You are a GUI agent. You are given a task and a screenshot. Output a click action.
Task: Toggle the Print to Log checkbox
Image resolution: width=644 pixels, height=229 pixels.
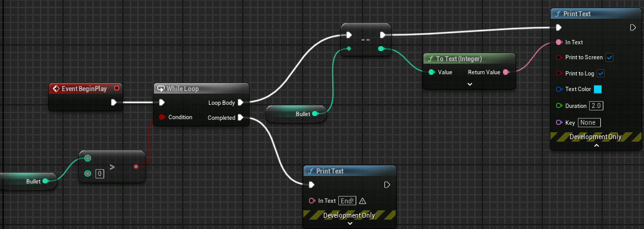point(600,74)
